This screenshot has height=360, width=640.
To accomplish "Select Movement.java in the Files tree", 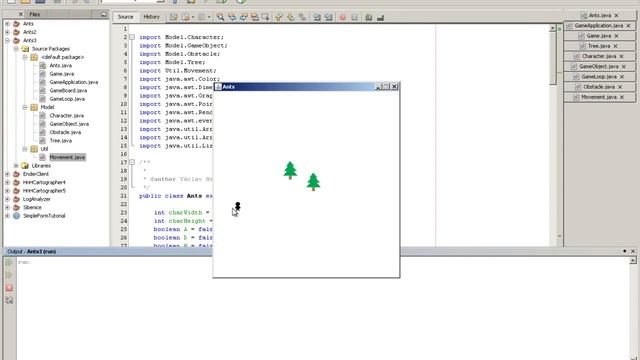I will 67,157.
